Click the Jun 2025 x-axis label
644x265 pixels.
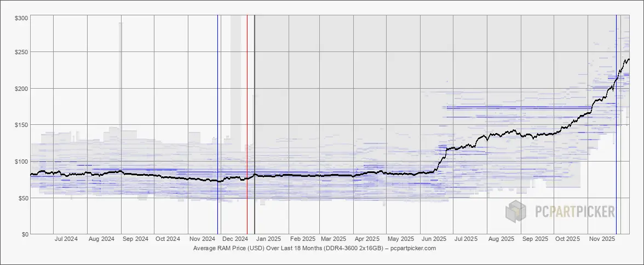[x=435, y=239]
